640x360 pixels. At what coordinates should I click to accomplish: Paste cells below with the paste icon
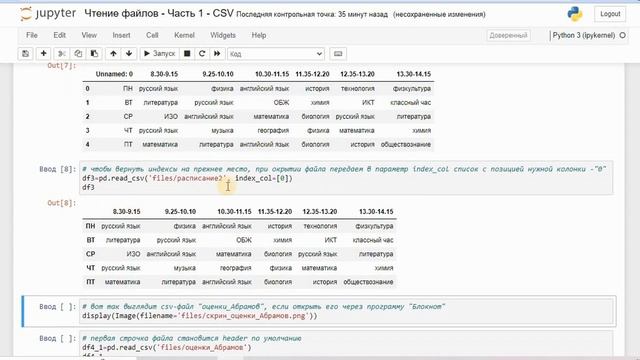(94, 54)
